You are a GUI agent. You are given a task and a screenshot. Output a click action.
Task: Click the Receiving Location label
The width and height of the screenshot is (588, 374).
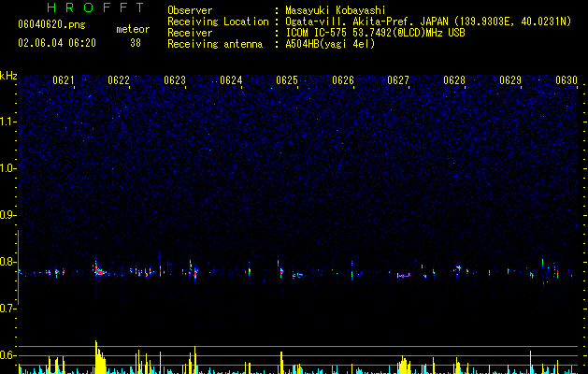click(218, 22)
